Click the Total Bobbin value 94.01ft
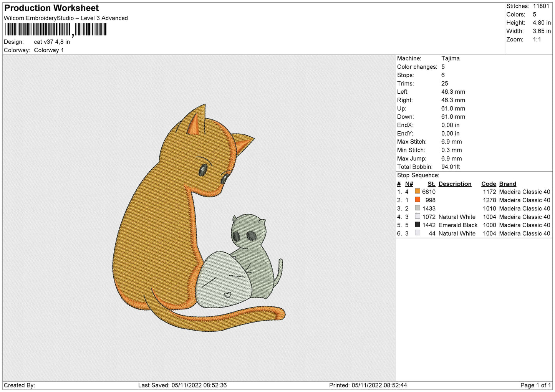 point(451,167)
